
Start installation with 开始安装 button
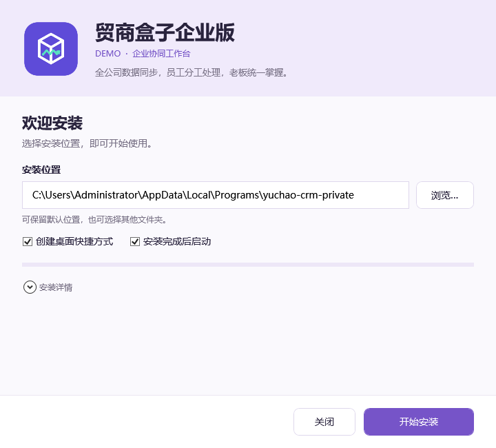point(419,422)
